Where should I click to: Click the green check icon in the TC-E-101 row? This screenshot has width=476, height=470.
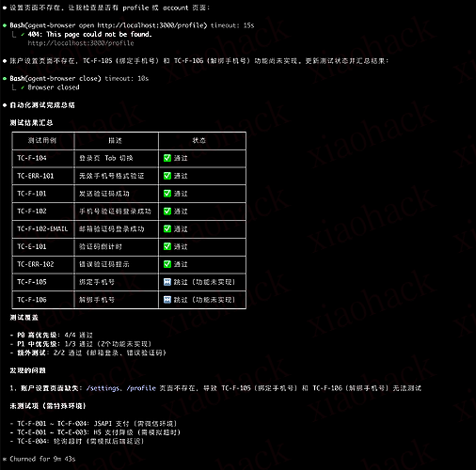167,246
